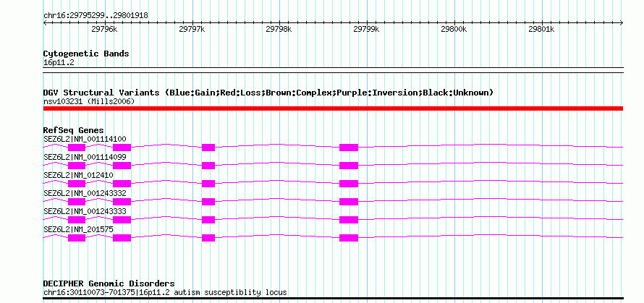Viewport: 644px width, 303px height.
Task: Open the DGV Structural Variants track title
Action: (x=268, y=93)
